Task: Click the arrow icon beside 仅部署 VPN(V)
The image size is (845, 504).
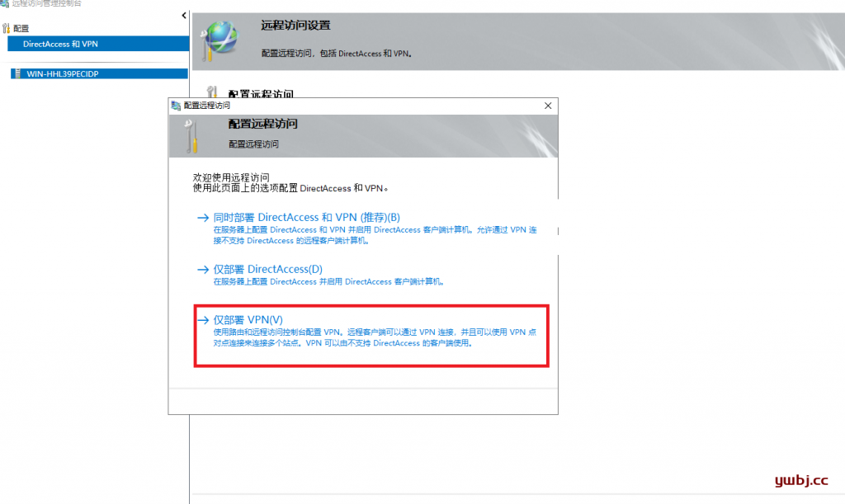Action: (203, 320)
